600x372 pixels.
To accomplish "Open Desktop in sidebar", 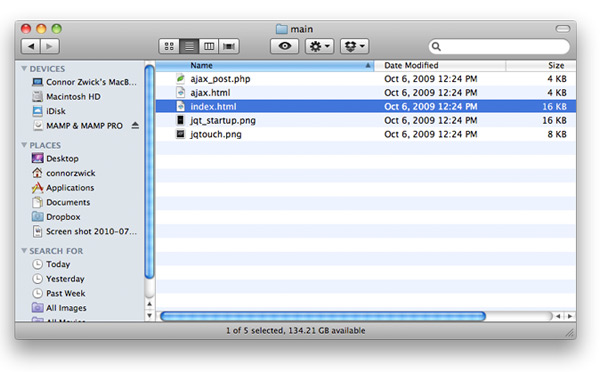I will [55, 159].
